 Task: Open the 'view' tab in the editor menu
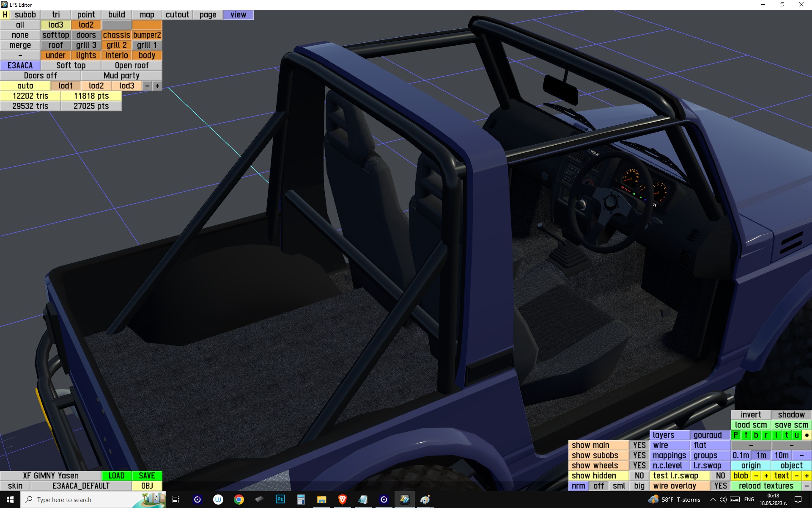pos(238,14)
